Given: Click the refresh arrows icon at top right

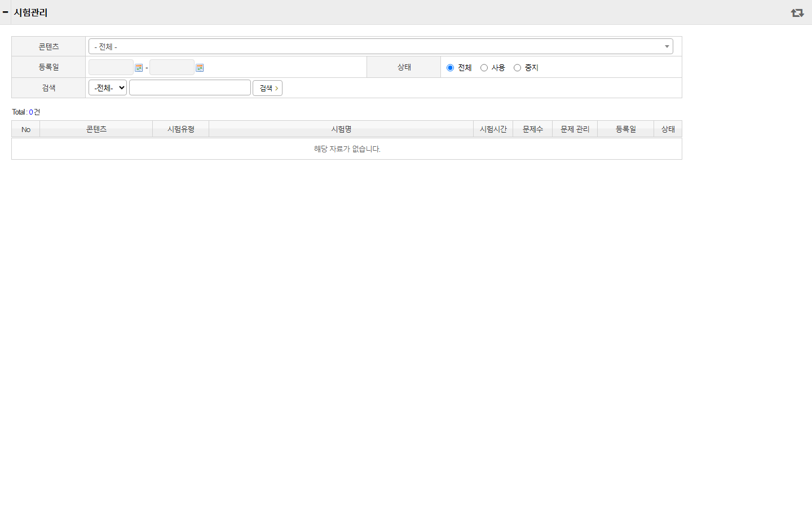Looking at the screenshot, I should click(797, 12).
